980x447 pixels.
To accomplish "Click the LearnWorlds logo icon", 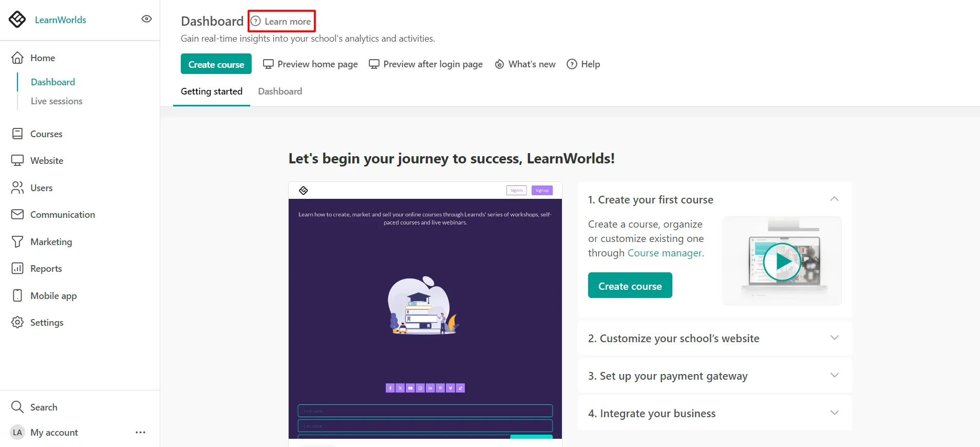I will coord(17,20).
